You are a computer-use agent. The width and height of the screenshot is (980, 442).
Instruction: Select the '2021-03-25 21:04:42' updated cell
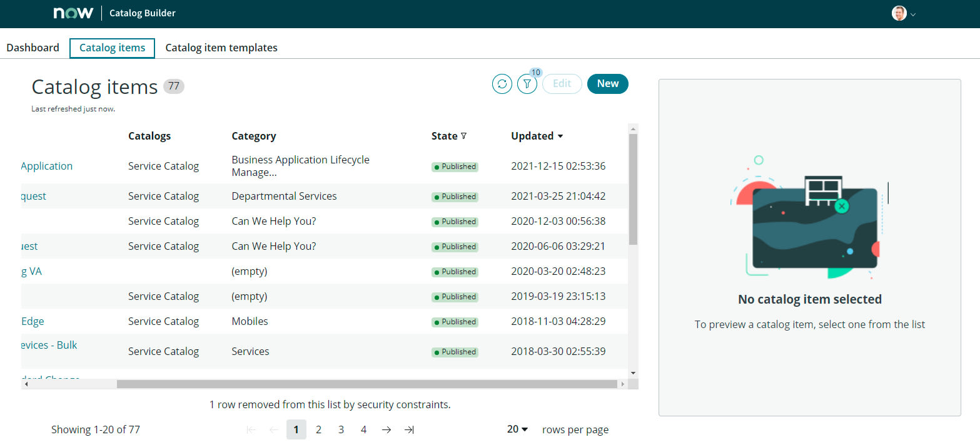click(x=558, y=196)
